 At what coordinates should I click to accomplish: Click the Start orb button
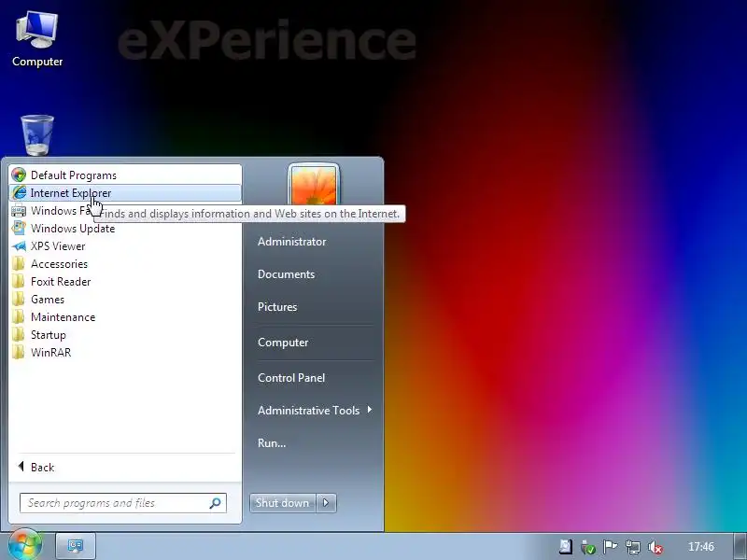click(25, 545)
